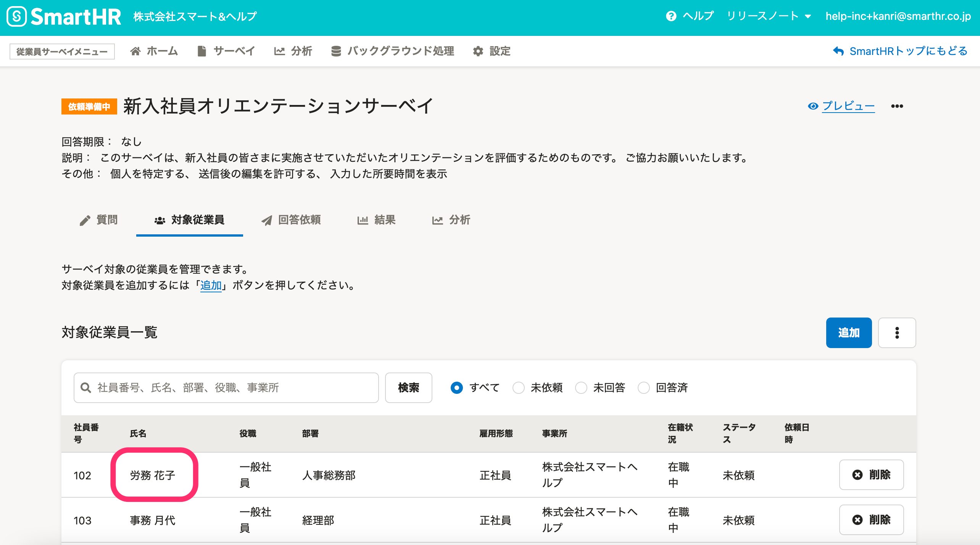Click the 人事総務部 department cell
The image size is (980, 545).
[x=329, y=475]
